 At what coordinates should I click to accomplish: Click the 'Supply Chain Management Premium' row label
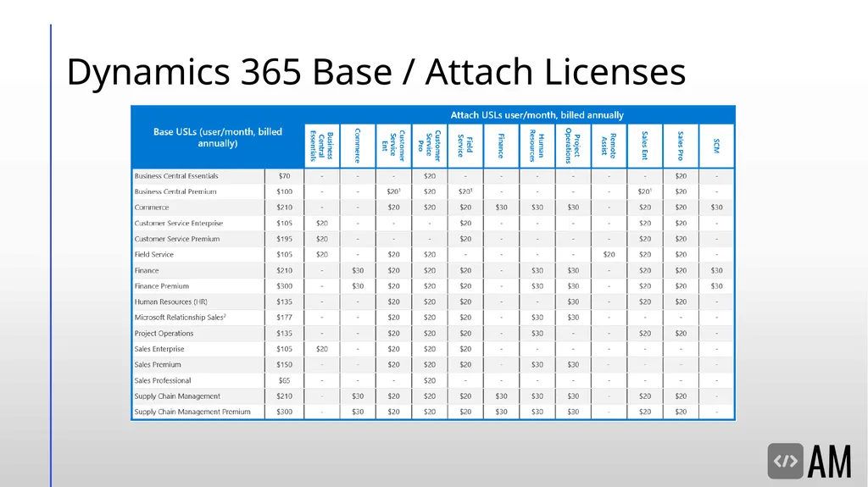[x=192, y=412]
